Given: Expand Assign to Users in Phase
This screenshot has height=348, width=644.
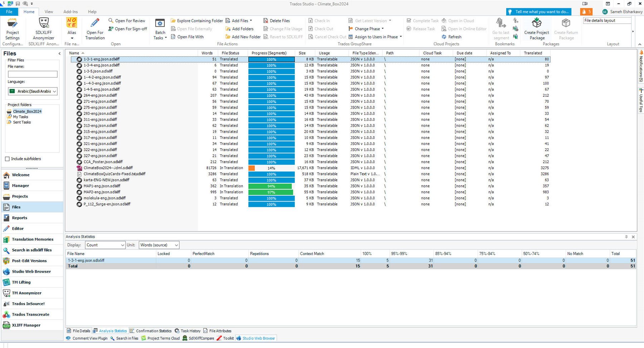Looking at the screenshot, I should (401, 37).
